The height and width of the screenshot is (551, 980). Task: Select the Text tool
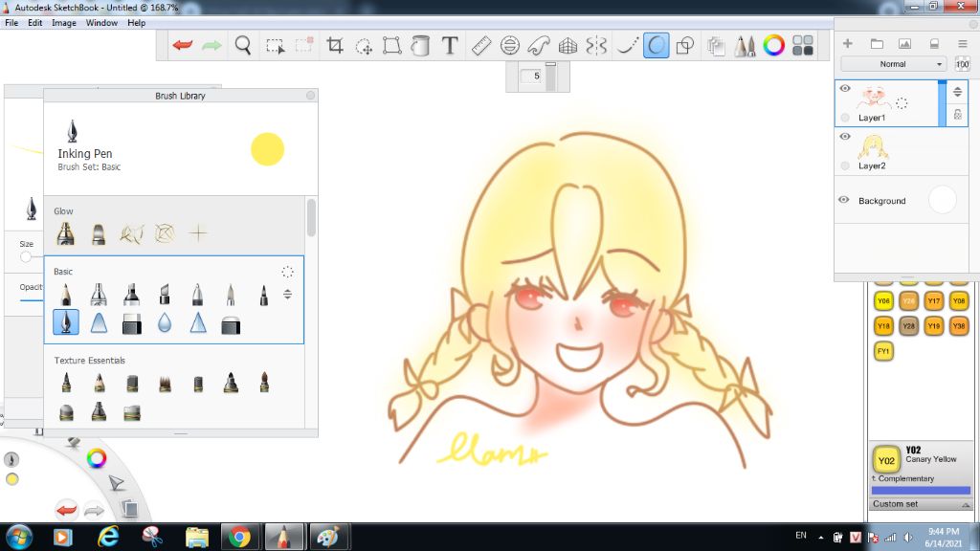pyautogui.click(x=450, y=46)
